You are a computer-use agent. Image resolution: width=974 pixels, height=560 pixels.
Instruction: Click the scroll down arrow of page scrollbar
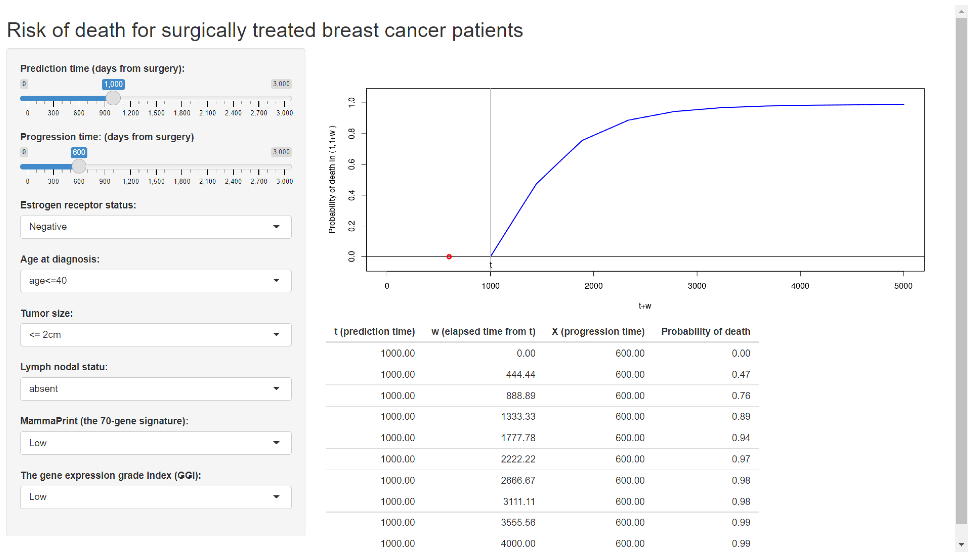961,545
